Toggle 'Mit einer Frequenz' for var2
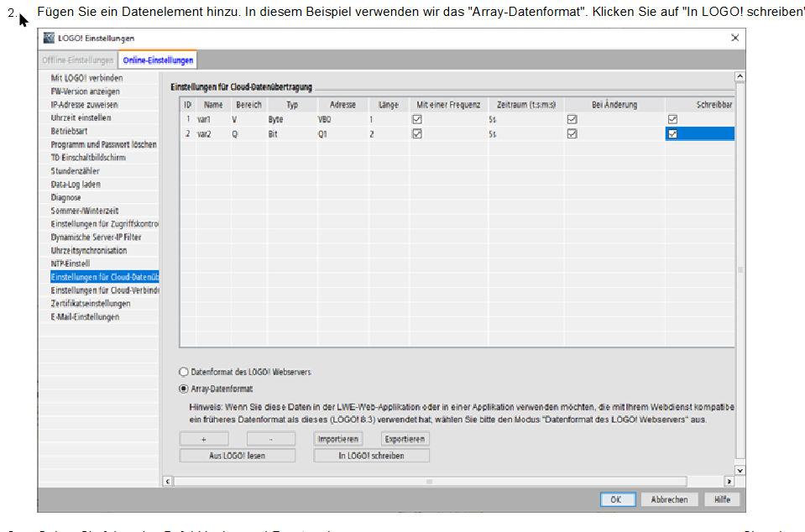Image resolution: width=805 pixels, height=532 pixels. pos(417,134)
